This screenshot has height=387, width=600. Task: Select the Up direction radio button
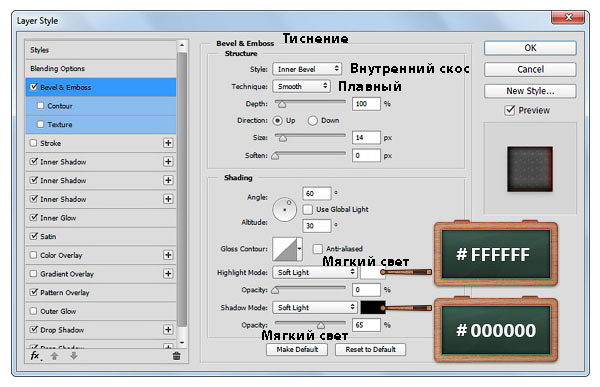coord(277,121)
